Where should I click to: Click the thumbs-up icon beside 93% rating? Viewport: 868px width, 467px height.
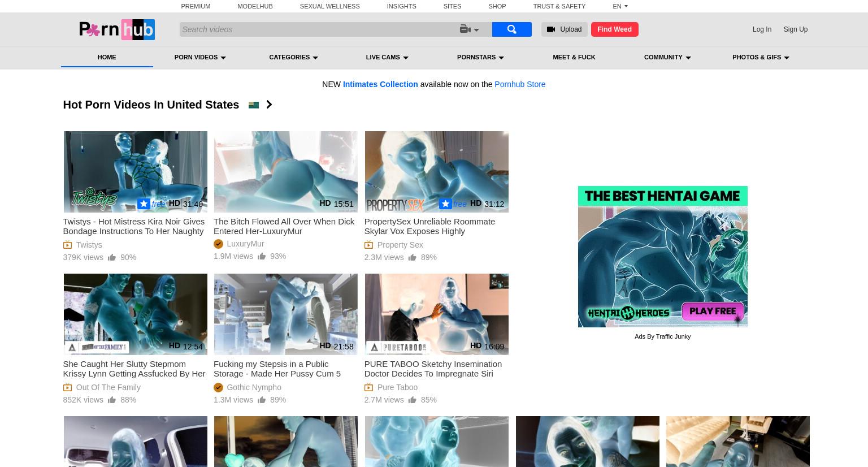(x=262, y=256)
